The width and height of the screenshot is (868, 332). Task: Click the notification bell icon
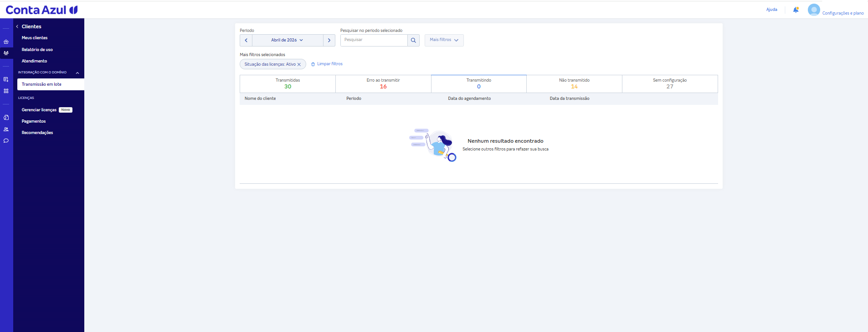coord(796,10)
